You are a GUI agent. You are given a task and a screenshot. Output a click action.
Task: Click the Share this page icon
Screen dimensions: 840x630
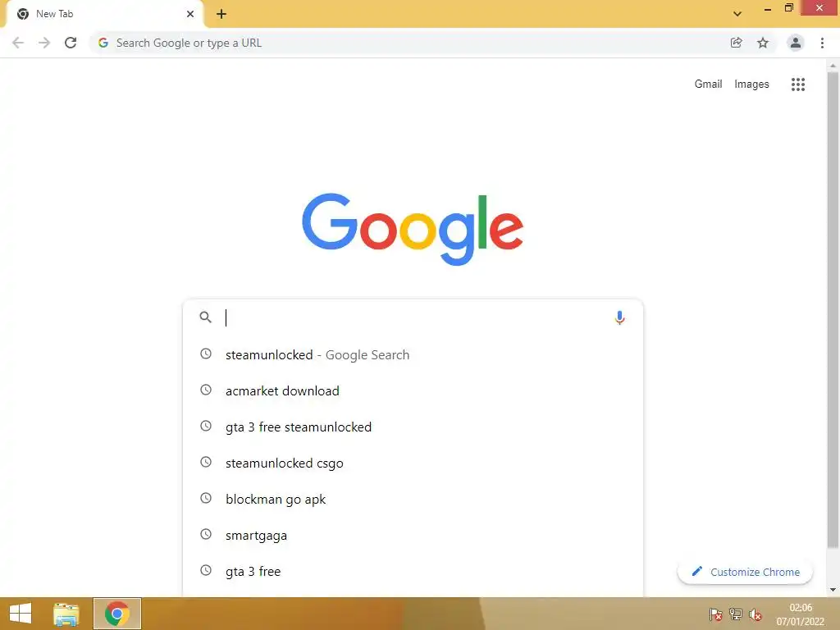(x=736, y=43)
